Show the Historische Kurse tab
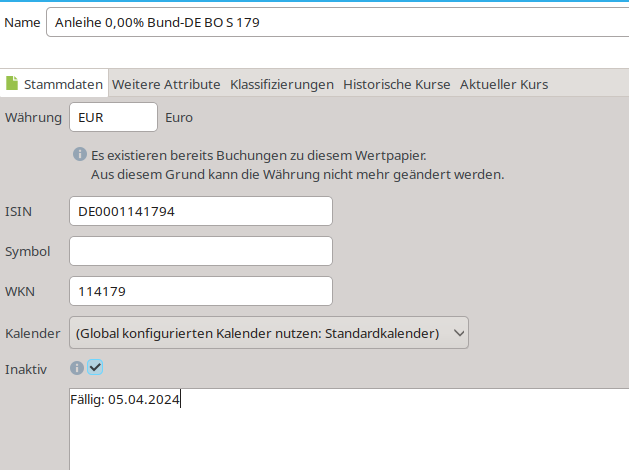Viewport: 629px width, 470px height. 396,85
